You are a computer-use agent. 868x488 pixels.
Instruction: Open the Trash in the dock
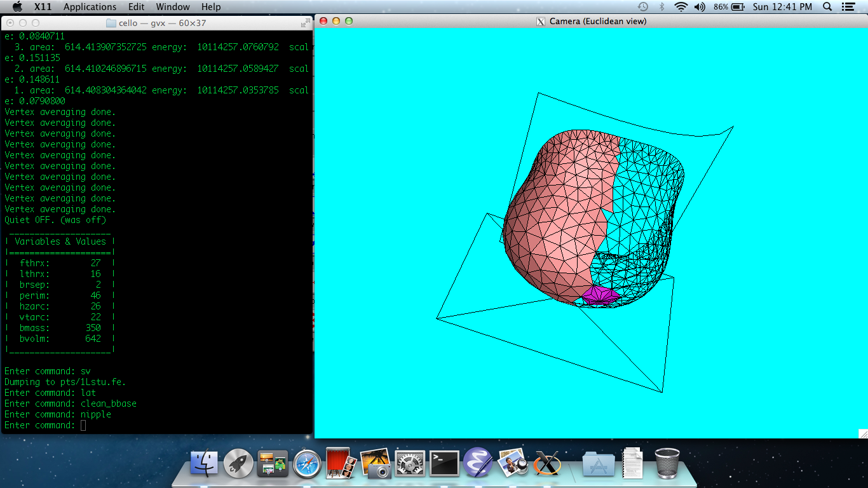pos(667,463)
